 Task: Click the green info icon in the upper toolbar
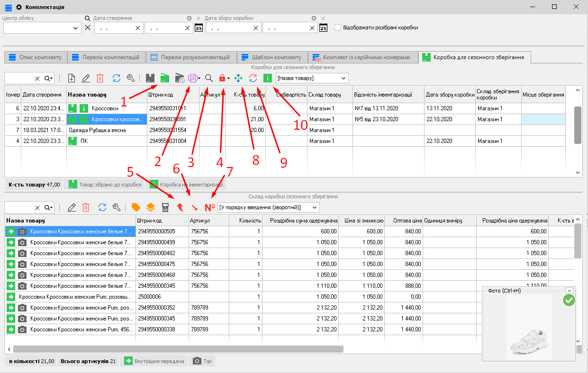pos(267,78)
